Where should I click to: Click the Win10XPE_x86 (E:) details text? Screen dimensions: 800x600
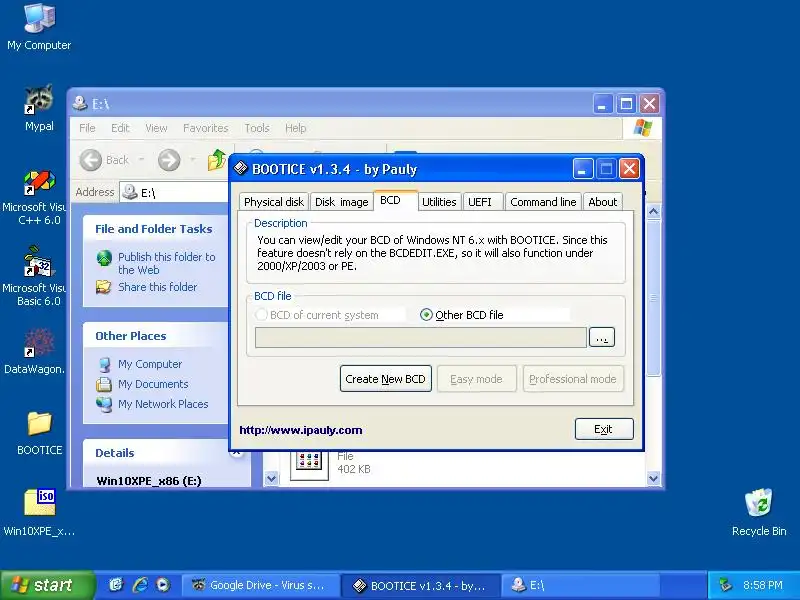[x=149, y=481]
